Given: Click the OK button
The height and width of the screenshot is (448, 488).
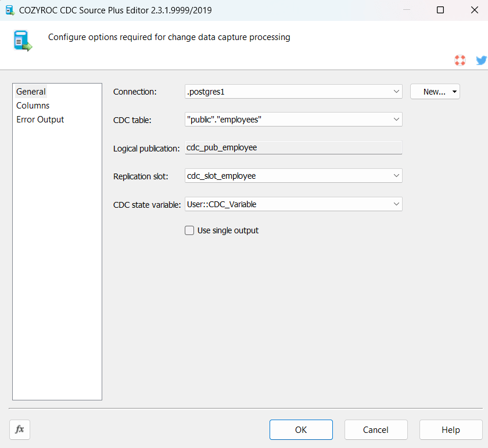Looking at the screenshot, I should pyautogui.click(x=301, y=429).
